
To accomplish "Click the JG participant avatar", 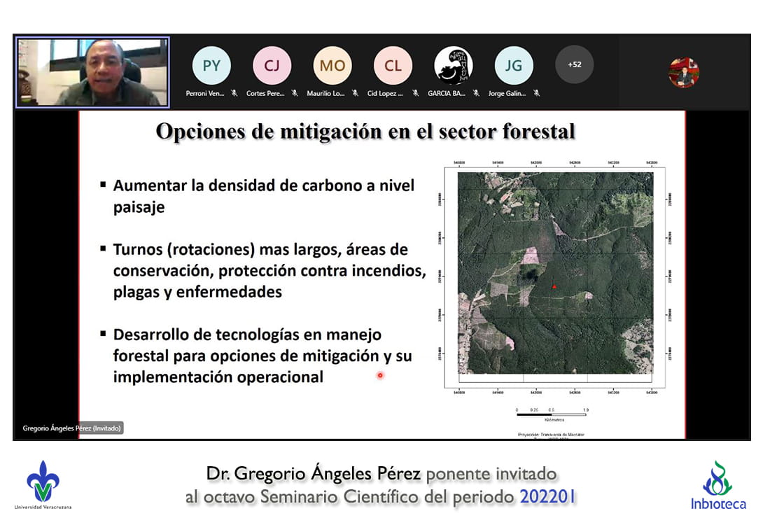I will pos(514,66).
